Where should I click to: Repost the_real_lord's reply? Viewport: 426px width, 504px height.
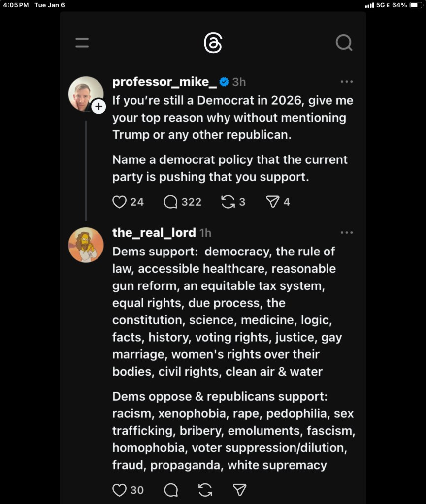coord(205,490)
